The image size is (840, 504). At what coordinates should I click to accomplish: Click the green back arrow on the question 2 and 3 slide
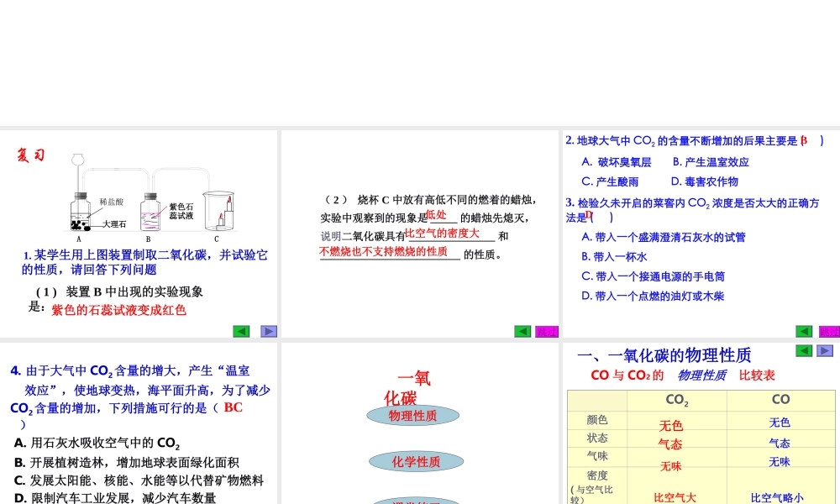click(x=804, y=331)
